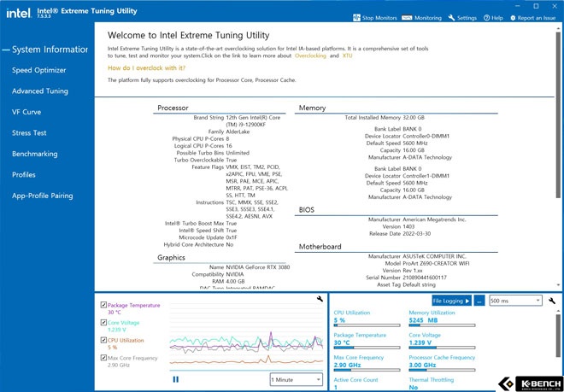Viewport: 564px width, 392px height.
Task: Click the Memory Utilization progress bar
Action: coord(442,325)
